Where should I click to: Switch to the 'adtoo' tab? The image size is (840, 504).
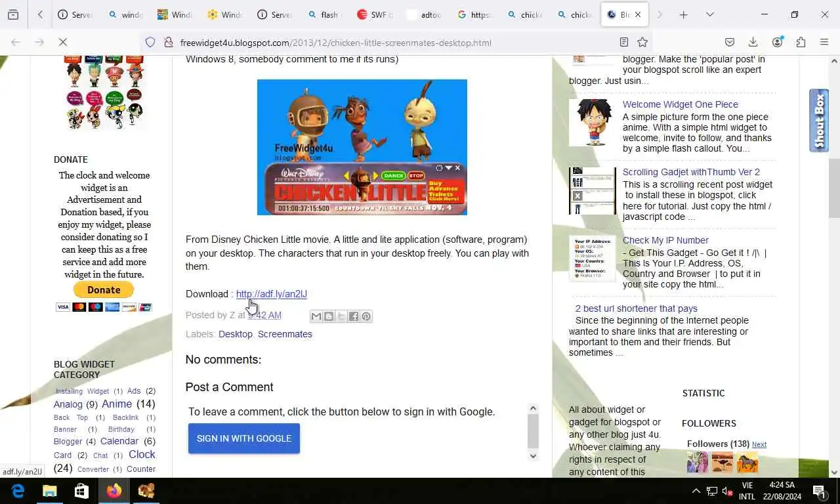(425, 14)
